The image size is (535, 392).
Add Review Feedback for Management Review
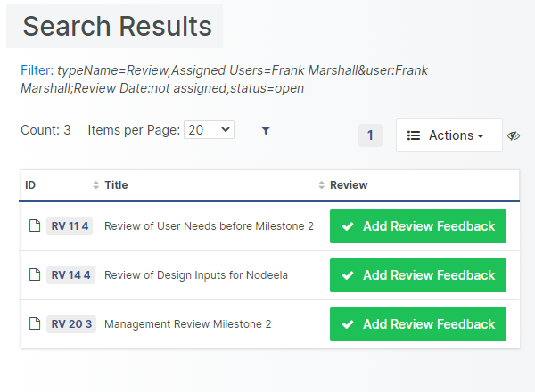[418, 324]
